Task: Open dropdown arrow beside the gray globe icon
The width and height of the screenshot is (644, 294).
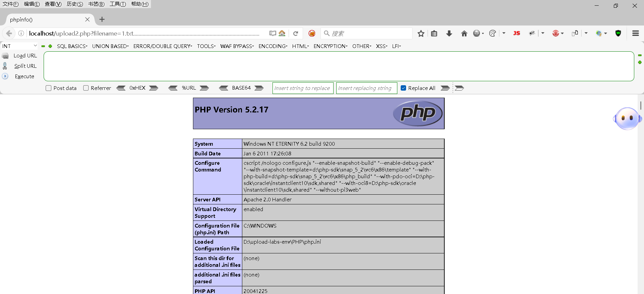Action: [x=483, y=33]
